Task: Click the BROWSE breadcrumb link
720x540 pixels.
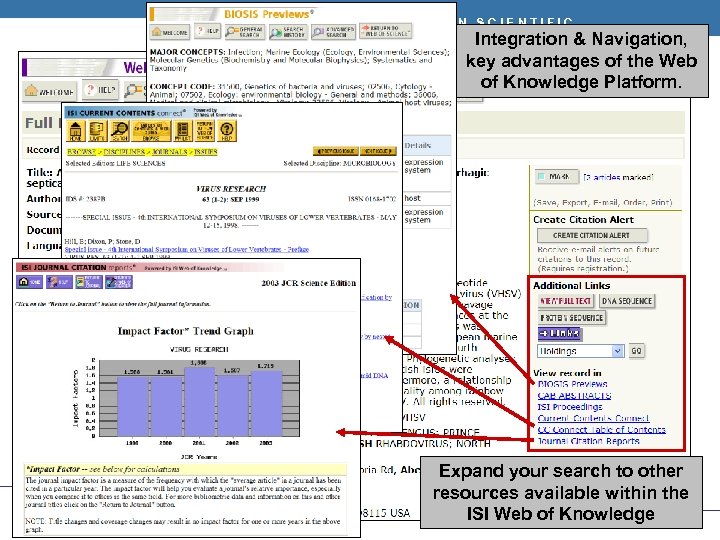Action: coord(81,152)
